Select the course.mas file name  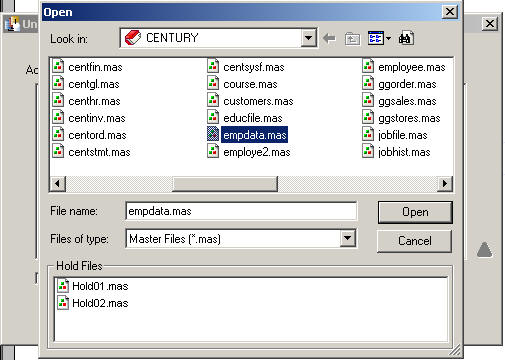coord(250,84)
